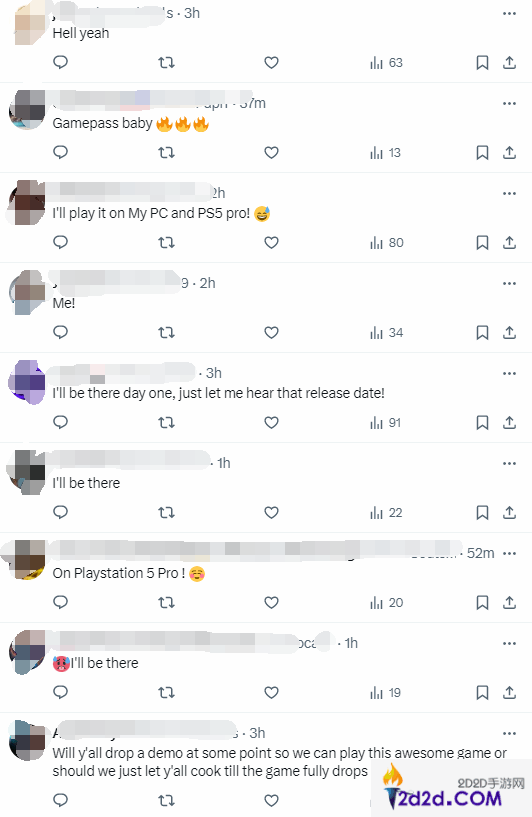This screenshot has width=532, height=817.
Task: Repost the "I'll be there day one" comment
Action: (x=166, y=423)
